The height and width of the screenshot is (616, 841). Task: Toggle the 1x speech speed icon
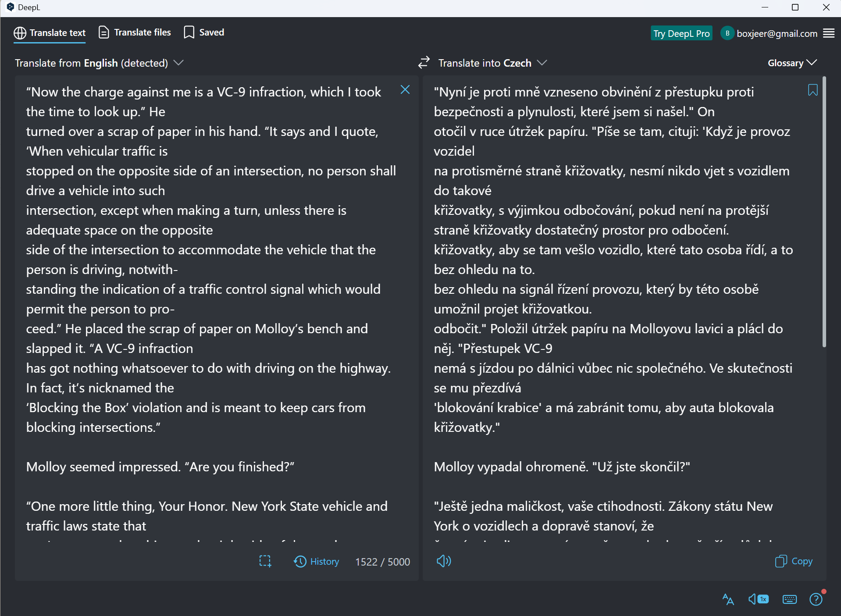click(x=758, y=599)
